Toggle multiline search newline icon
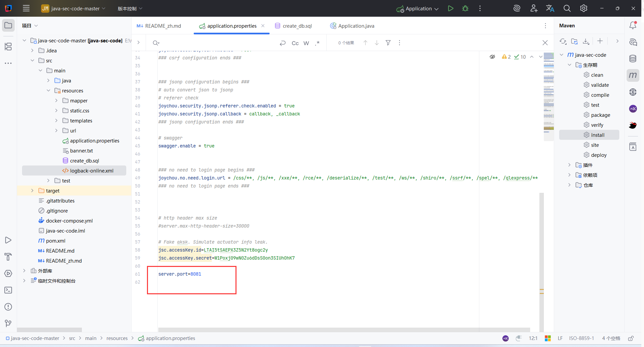 click(x=283, y=43)
